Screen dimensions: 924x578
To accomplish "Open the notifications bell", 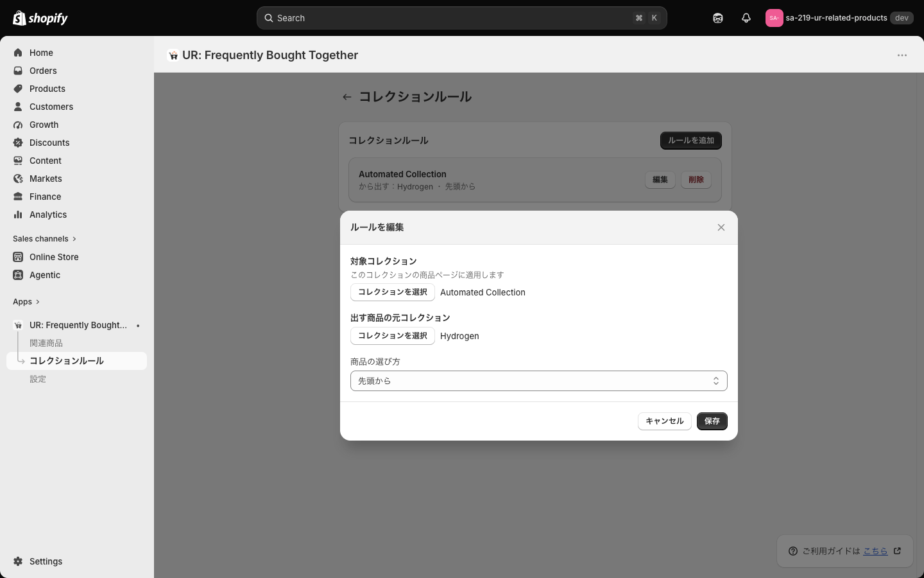I will 746,18.
